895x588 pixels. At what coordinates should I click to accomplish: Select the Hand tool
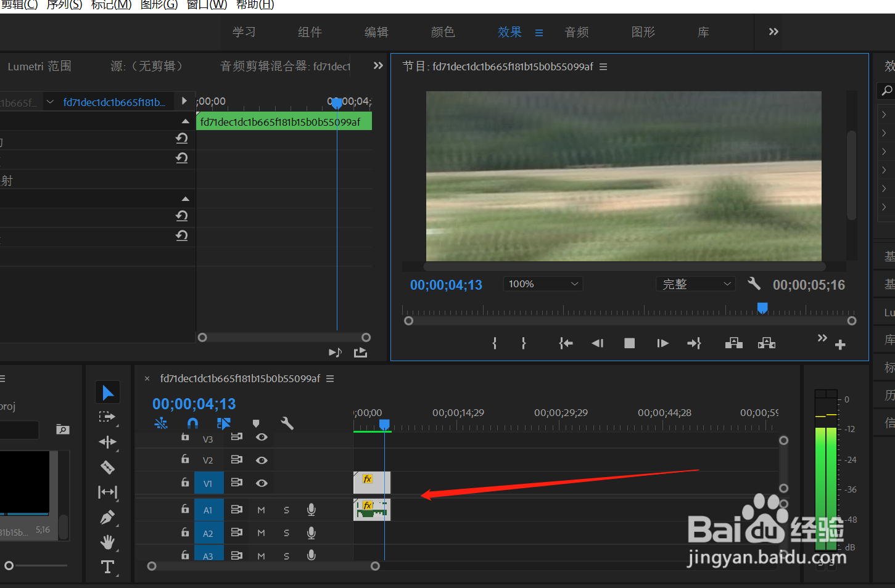click(x=107, y=542)
